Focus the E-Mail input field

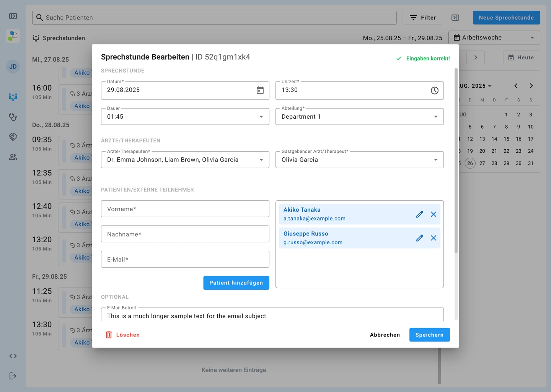[185, 260]
